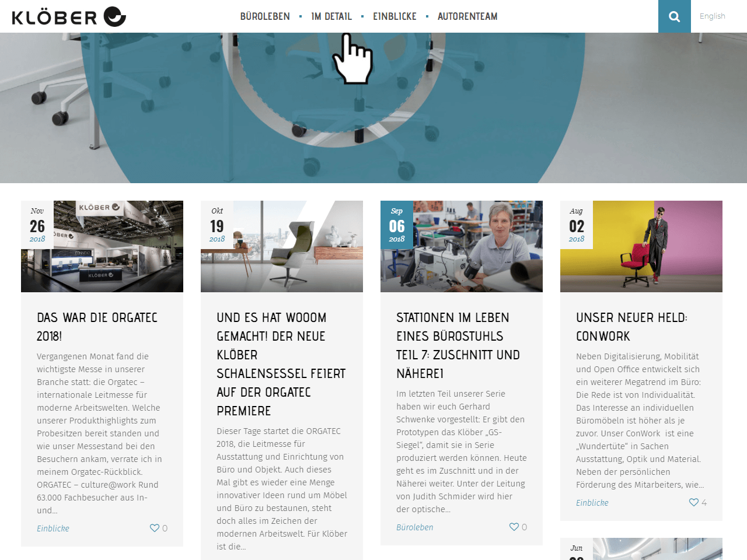
Task: Open Einblicke category under Orgatec article
Action: click(x=53, y=528)
